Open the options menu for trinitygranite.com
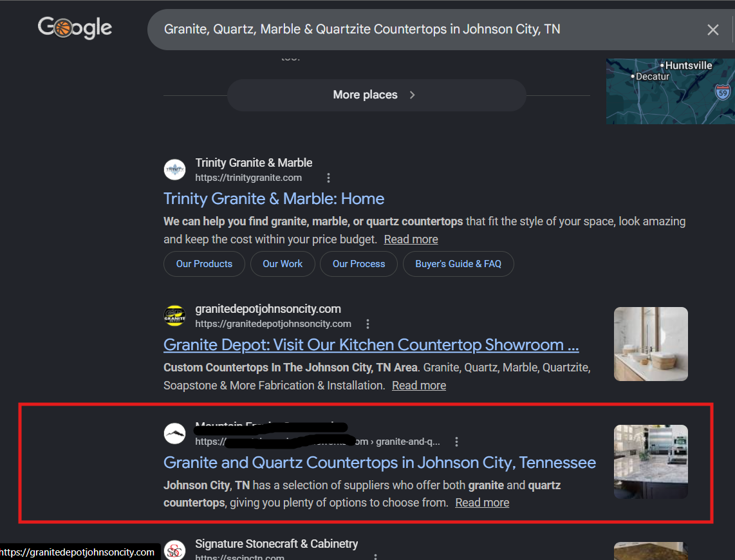The image size is (735, 560). tap(328, 178)
